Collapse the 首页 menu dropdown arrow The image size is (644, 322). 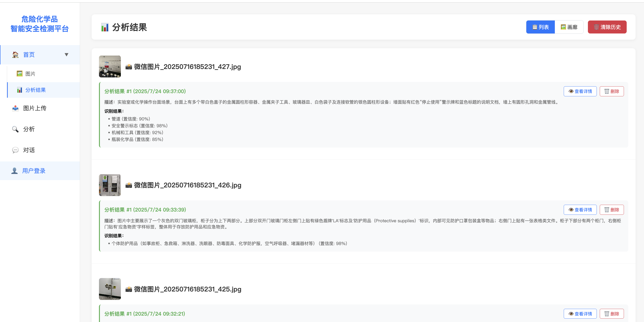(x=67, y=55)
